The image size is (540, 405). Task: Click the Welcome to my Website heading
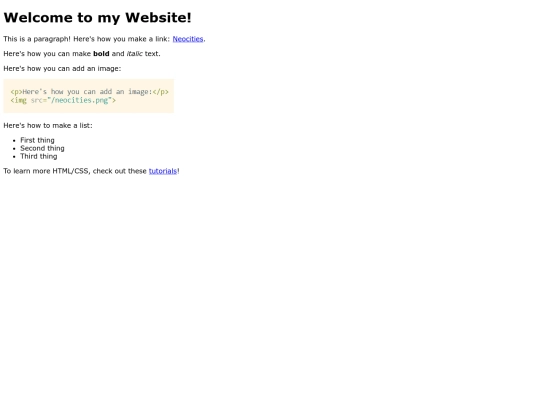pos(97,18)
